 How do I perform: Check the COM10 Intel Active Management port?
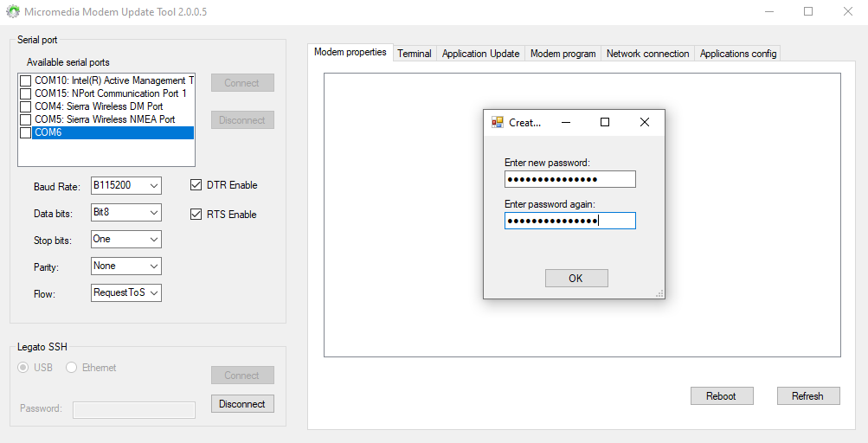pyautogui.click(x=26, y=80)
